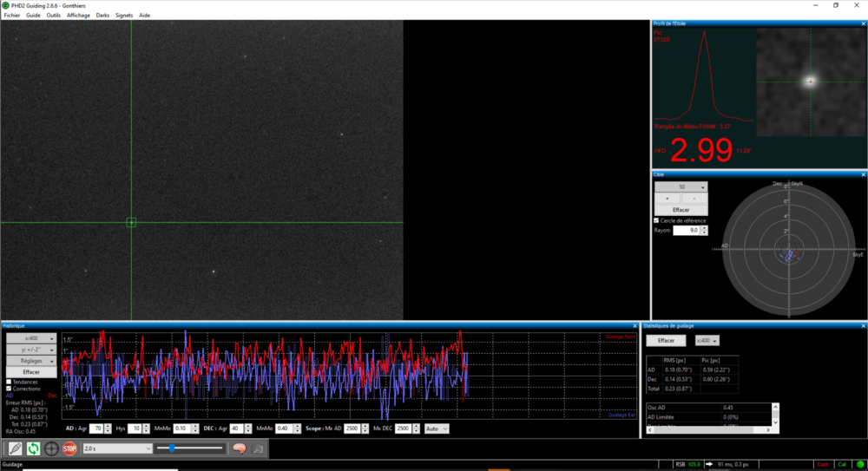
Task: Click the Mx DEC stepper arrows
Action: click(416, 429)
